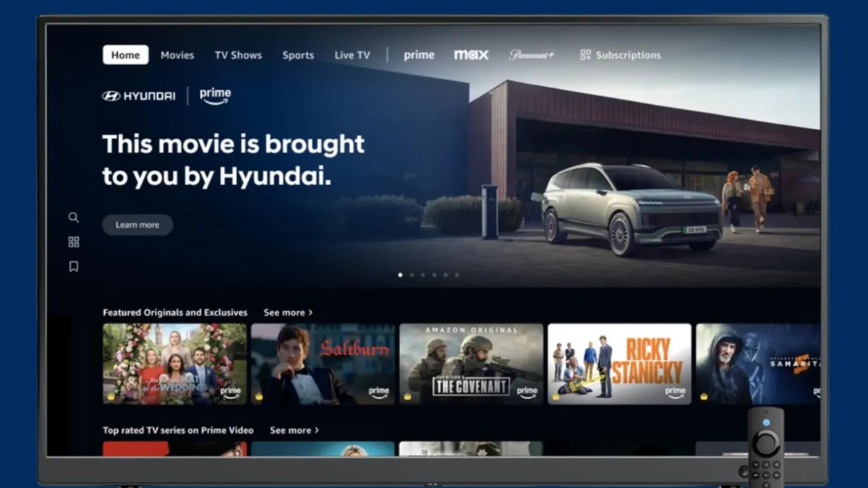Screen dimensions: 868x488
Task: Open the Ricky Stanicky thumbnail
Action: pyautogui.click(x=619, y=364)
